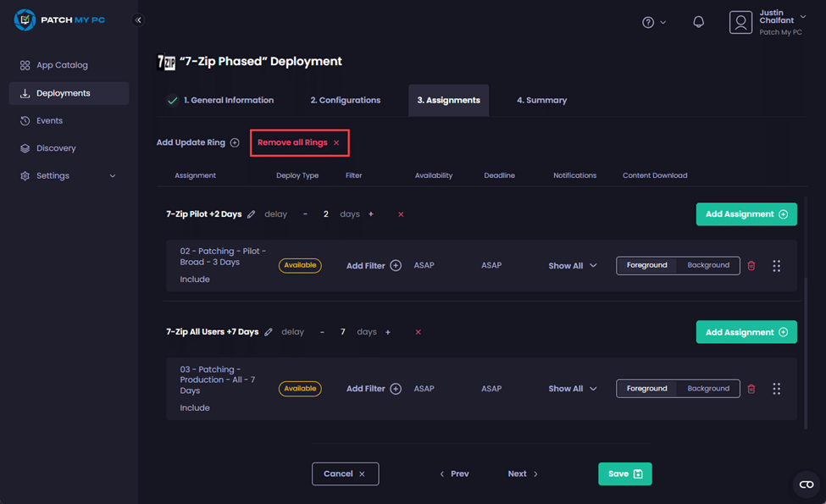The height and width of the screenshot is (504, 826).
Task: Set Pilot assignment content download to Background
Action: tap(708, 265)
